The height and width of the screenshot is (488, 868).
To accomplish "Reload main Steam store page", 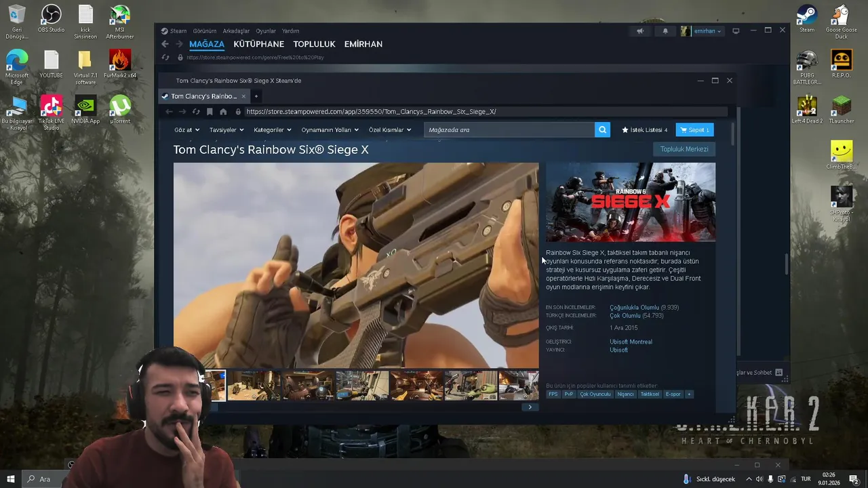I will 165,58.
